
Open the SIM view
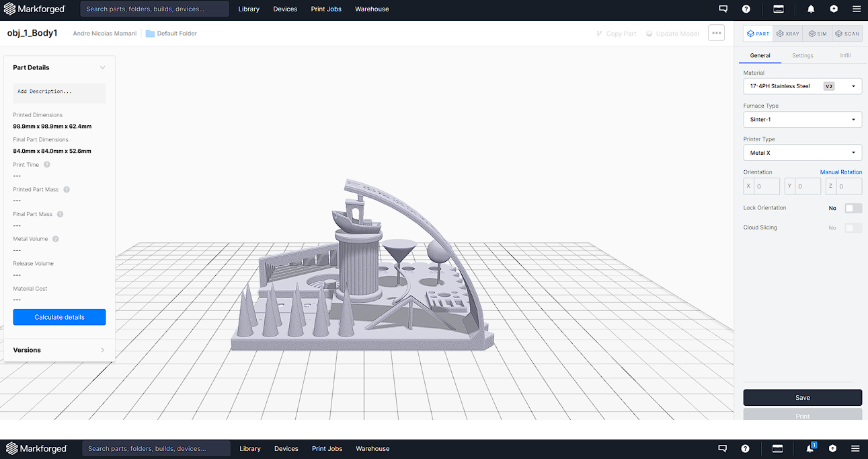click(x=817, y=33)
